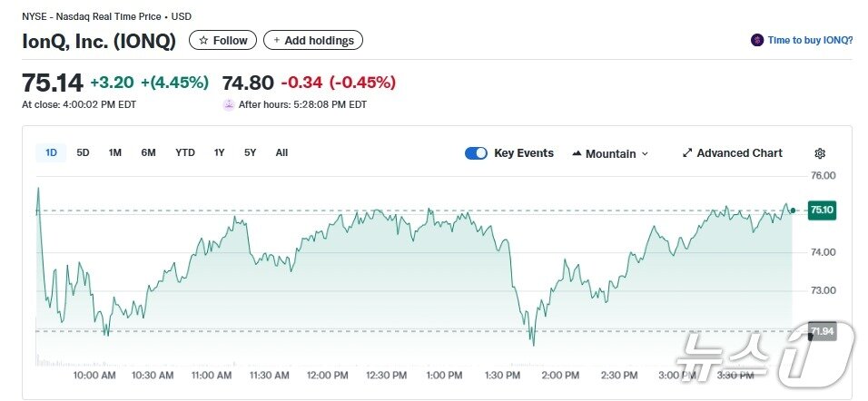Select the 1D time range tab
This screenshot has height=401, width=868.
point(51,152)
